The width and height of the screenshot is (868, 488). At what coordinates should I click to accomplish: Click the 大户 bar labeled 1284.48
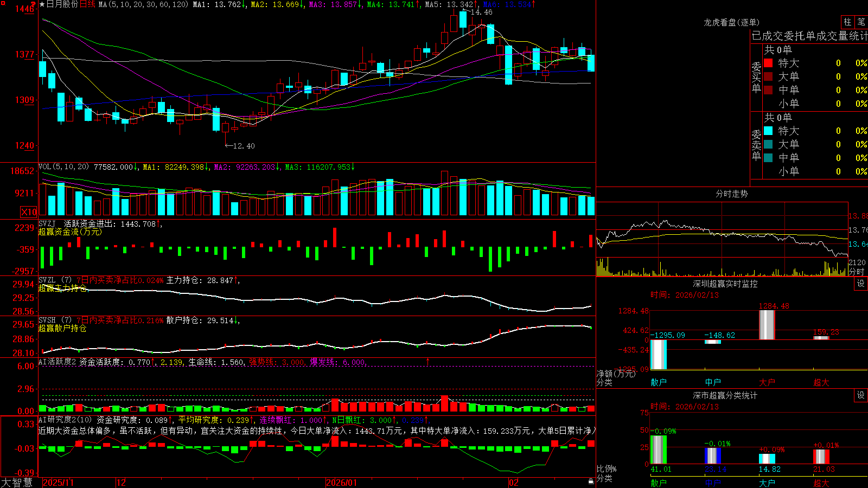(x=767, y=325)
